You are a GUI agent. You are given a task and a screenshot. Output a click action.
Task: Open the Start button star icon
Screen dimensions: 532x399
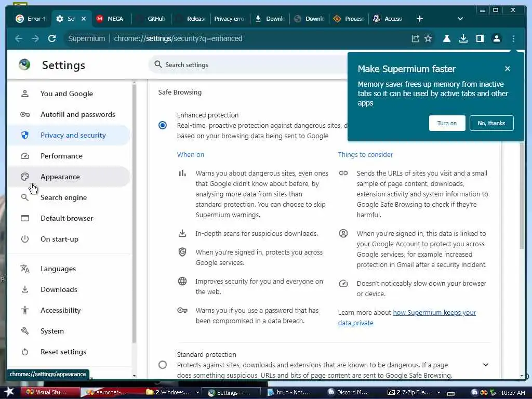(x=9, y=392)
